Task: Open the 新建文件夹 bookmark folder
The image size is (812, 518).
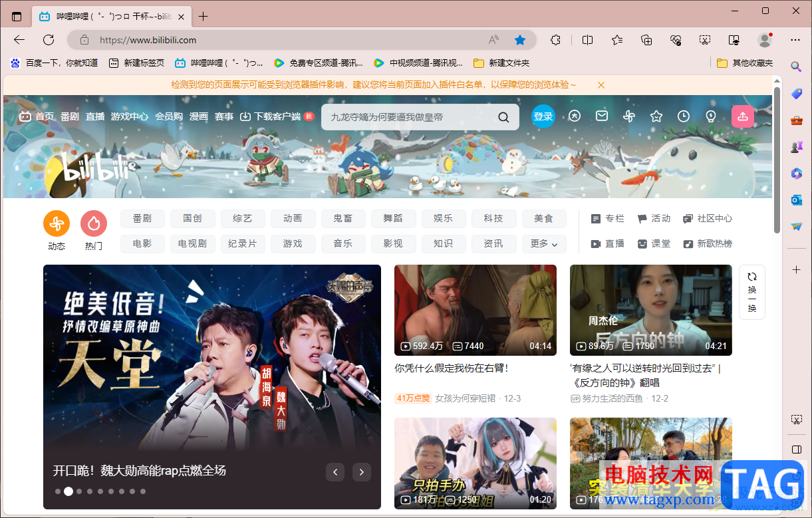Action: click(x=501, y=63)
